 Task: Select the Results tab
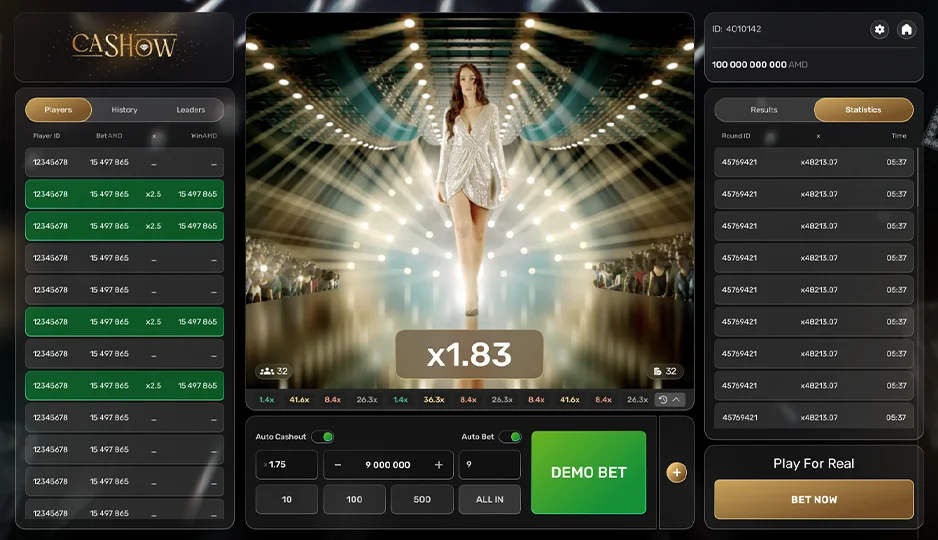tap(764, 110)
